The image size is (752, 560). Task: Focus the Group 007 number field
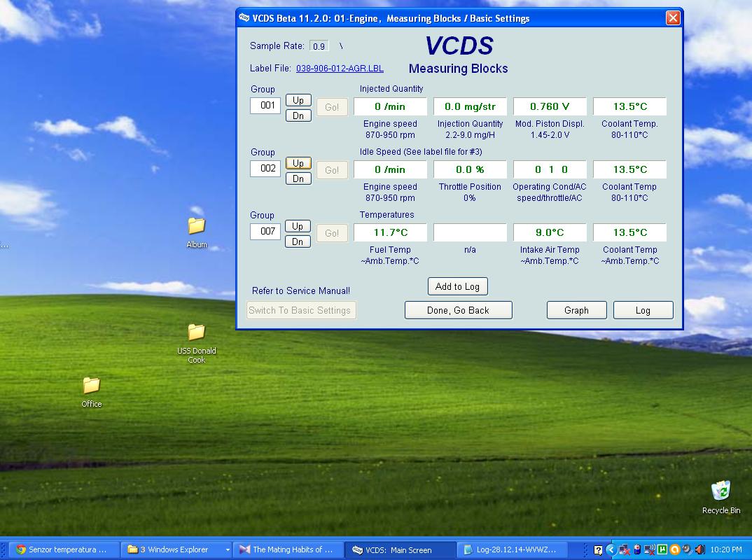[265, 232]
